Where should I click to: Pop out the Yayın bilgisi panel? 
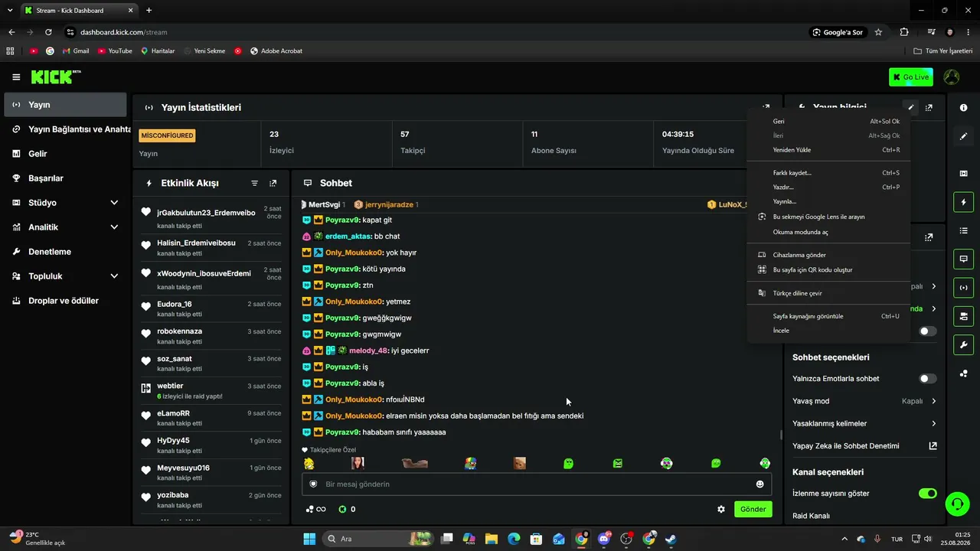coord(929,108)
